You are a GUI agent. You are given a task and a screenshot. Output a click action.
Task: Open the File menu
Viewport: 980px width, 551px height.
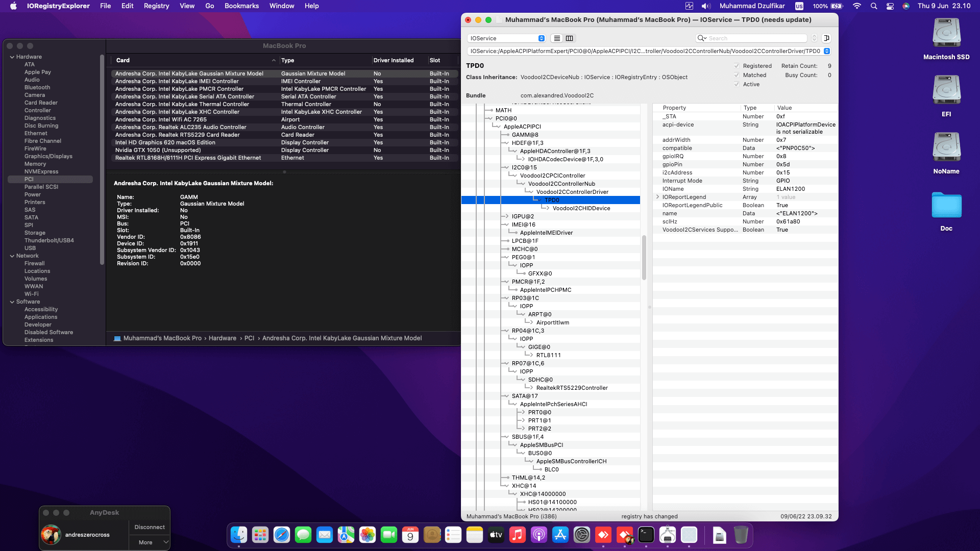pos(106,6)
